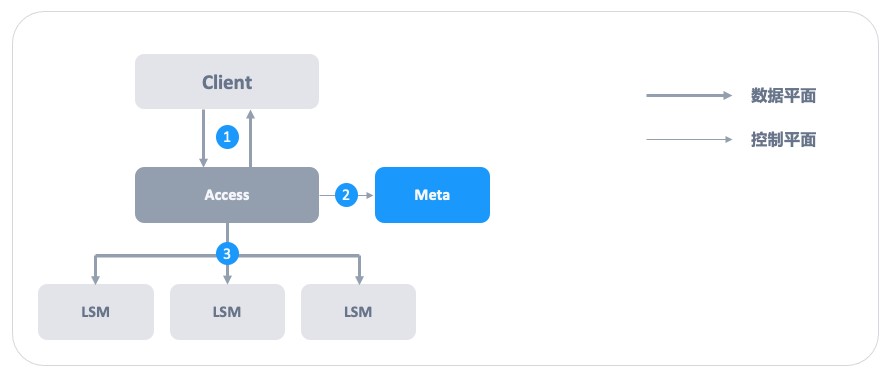Click the middle LSM box
The width and height of the screenshot is (896, 376).
click(x=227, y=312)
